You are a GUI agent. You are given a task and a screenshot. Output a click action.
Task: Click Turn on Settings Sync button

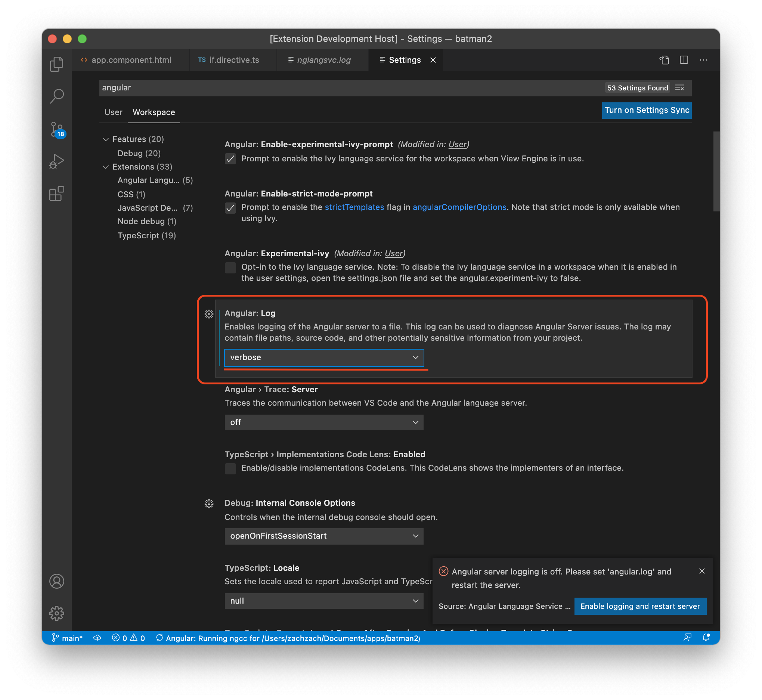pyautogui.click(x=647, y=110)
